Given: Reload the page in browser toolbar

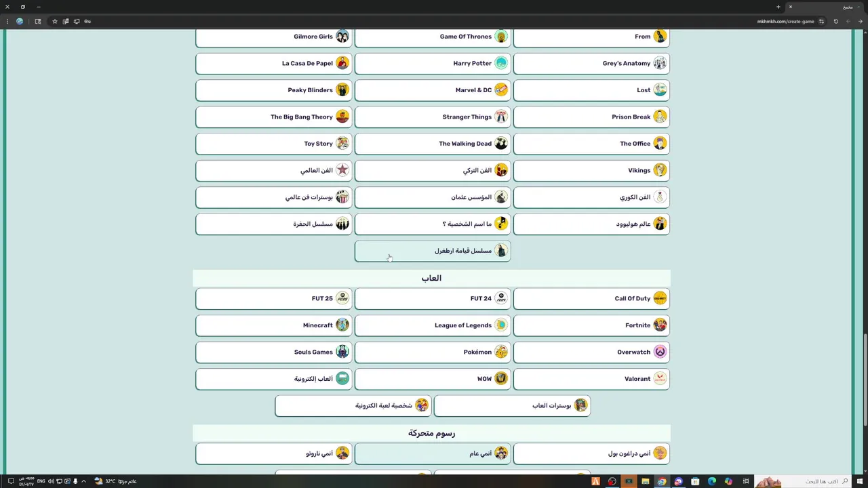Looking at the screenshot, I should coord(835,21).
